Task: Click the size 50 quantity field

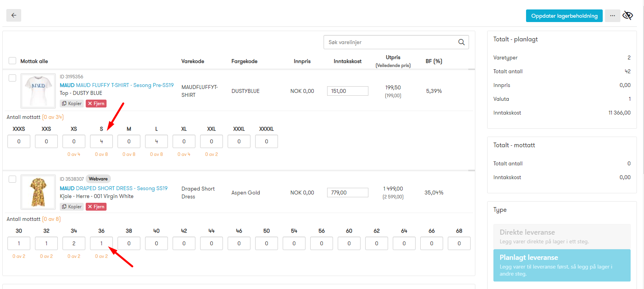Action: (x=267, y=243)
